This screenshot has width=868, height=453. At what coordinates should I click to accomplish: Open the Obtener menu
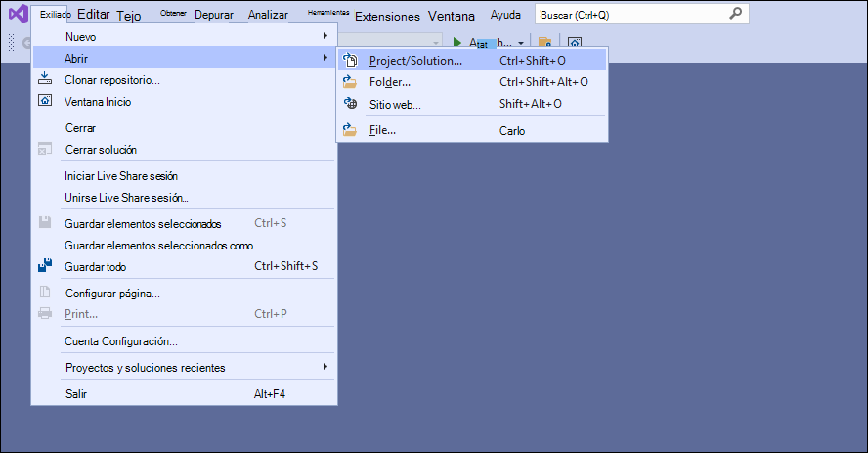[173, 14]
